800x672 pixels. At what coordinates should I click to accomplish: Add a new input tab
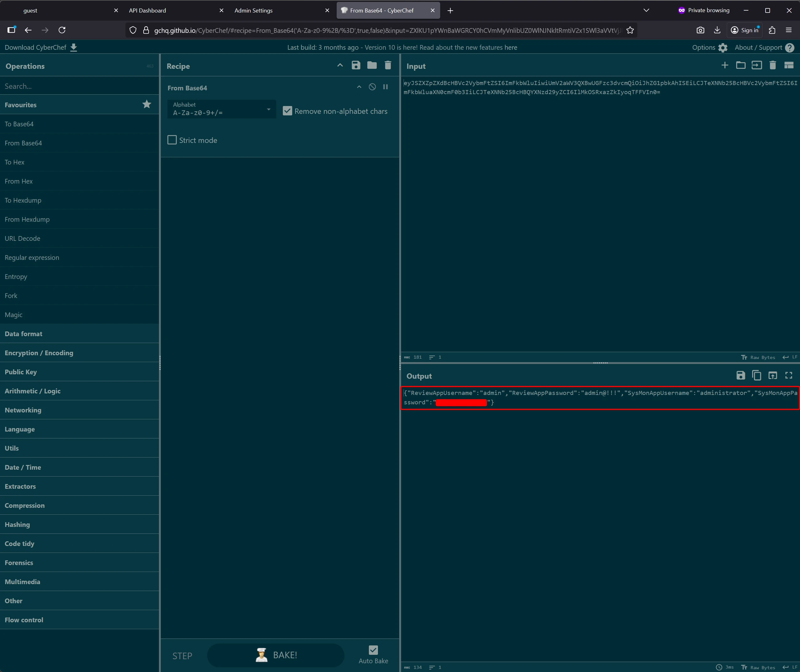tap(725, 66)
